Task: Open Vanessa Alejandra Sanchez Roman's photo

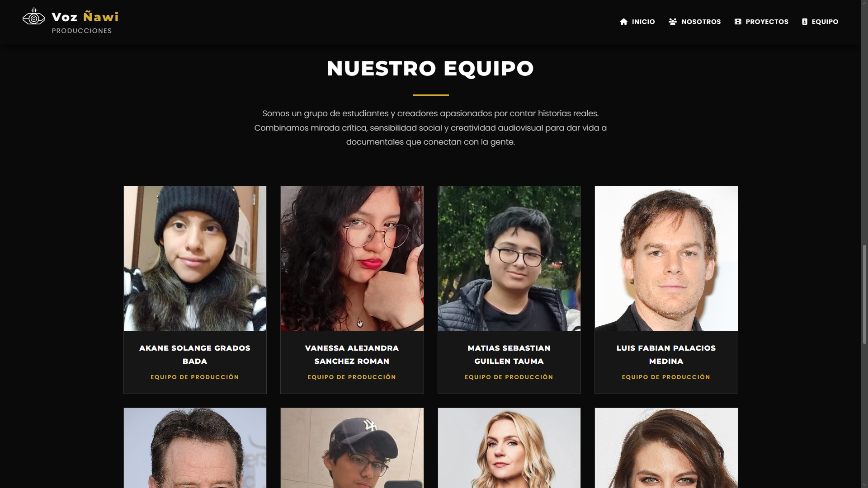Action: coord(352,258)
